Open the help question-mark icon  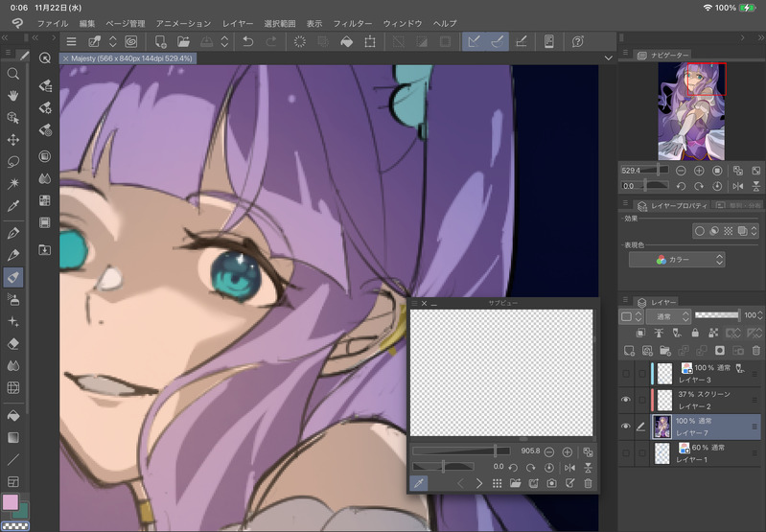(x=577, y=42)
